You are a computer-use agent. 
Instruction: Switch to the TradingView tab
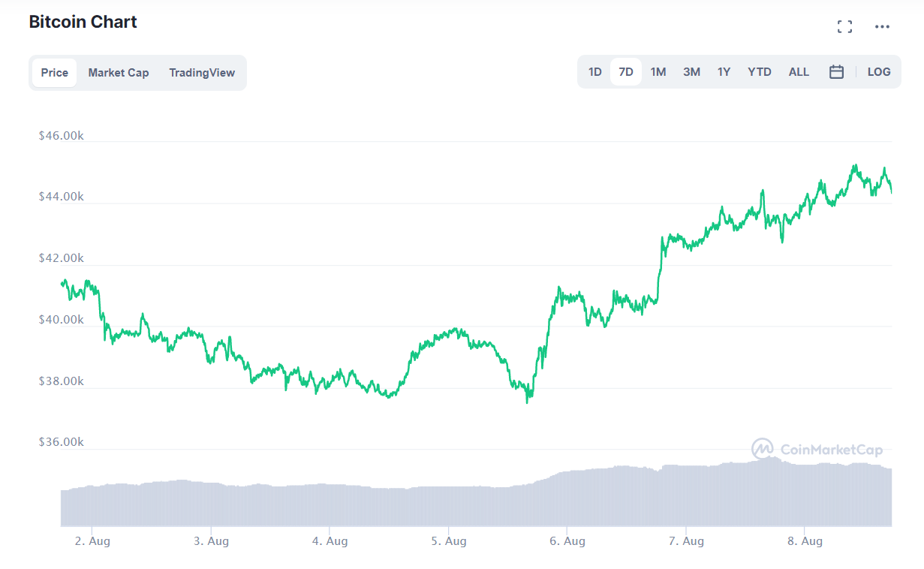pyautogui.click(x=202, y=72)
